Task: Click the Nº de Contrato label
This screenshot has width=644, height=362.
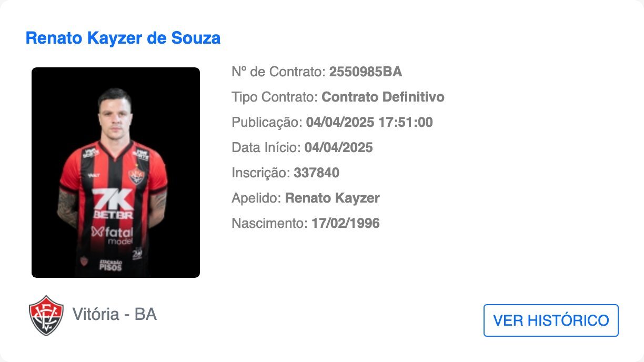Action: click(279, 72)
